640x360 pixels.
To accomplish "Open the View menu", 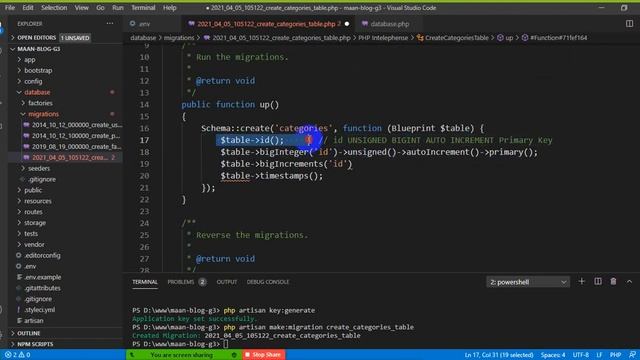I will 82,8.
